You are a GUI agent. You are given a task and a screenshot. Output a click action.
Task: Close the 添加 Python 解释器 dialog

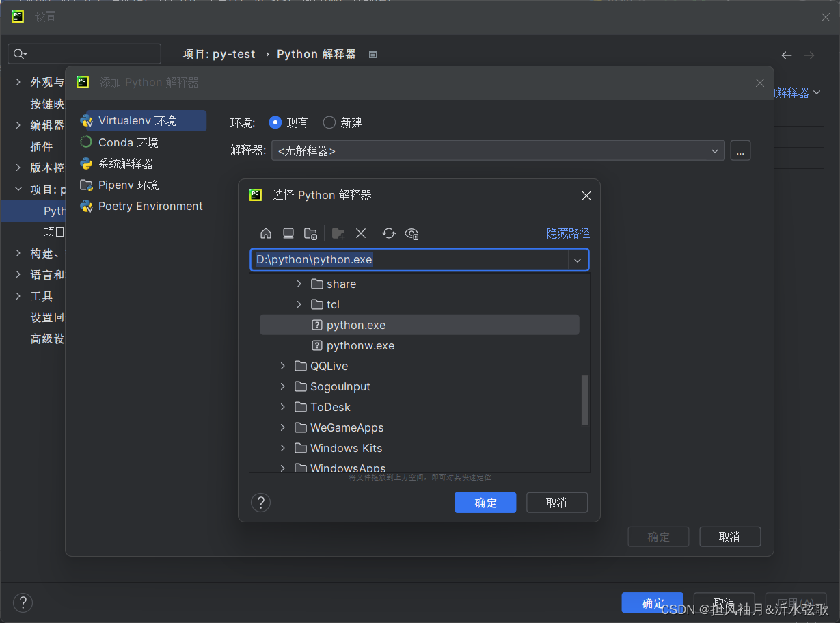[x=759, y=83]
